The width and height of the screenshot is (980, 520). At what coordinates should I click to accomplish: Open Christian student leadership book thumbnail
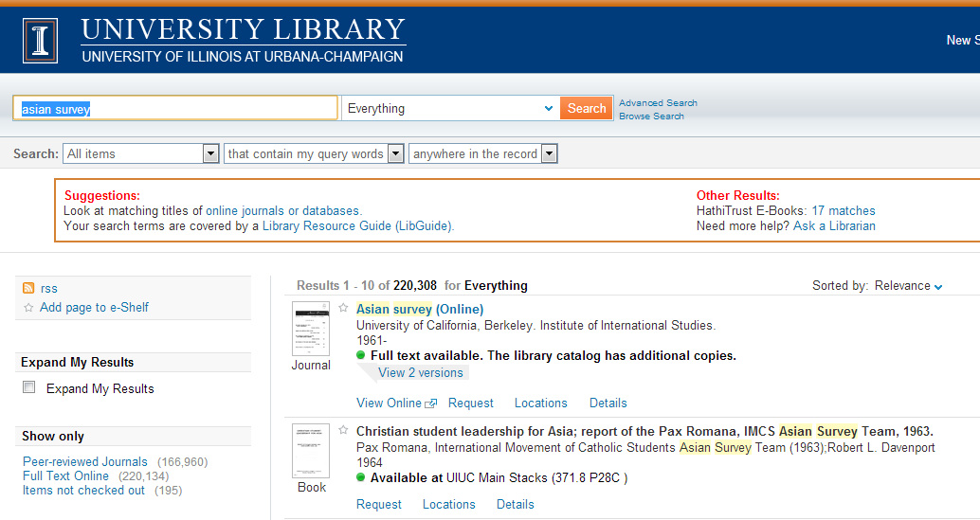point(311,451)
